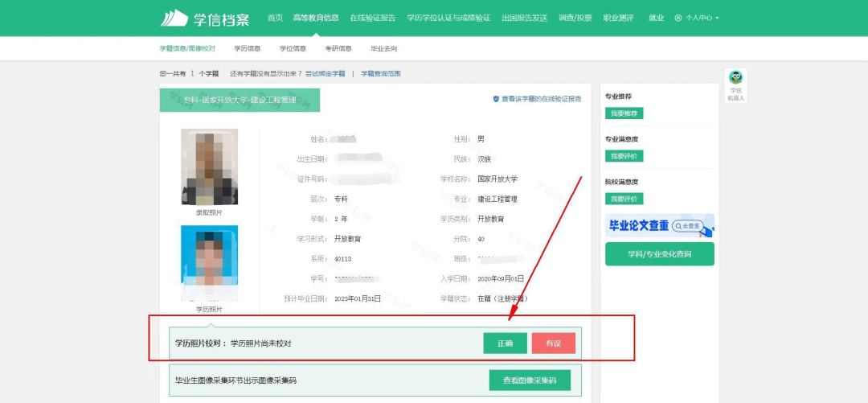Image resolution: width=868 pixels, height=403 pixels.
Task: Click the 学信档案 logo icon
Action: pyautogui.click(x=174, y=19)
